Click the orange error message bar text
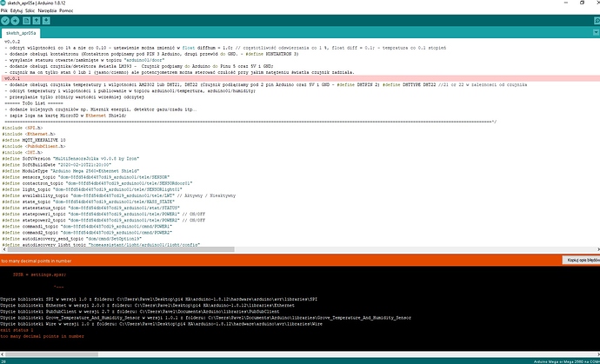 [x=36, y=261]
